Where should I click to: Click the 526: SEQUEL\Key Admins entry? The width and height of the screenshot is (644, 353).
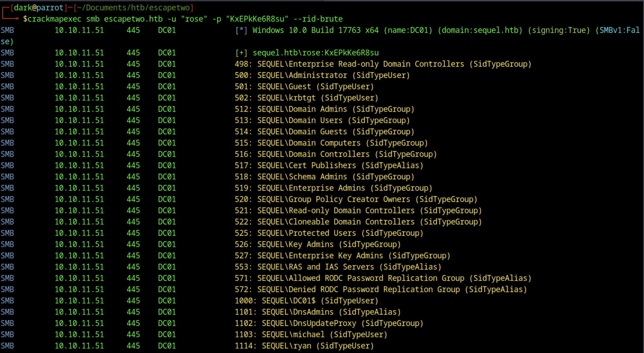click(x=318, y=245)
